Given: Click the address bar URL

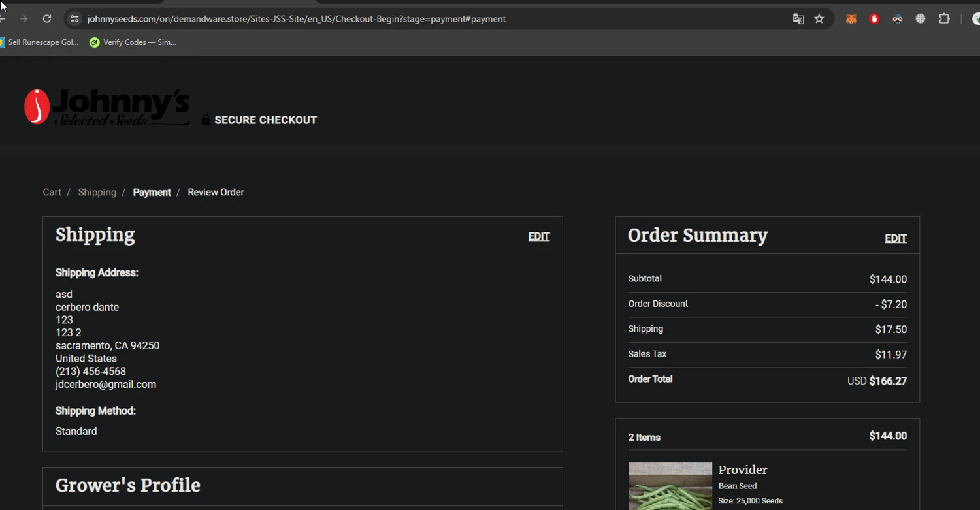Looking at the screenshot, I should [297, 19].
